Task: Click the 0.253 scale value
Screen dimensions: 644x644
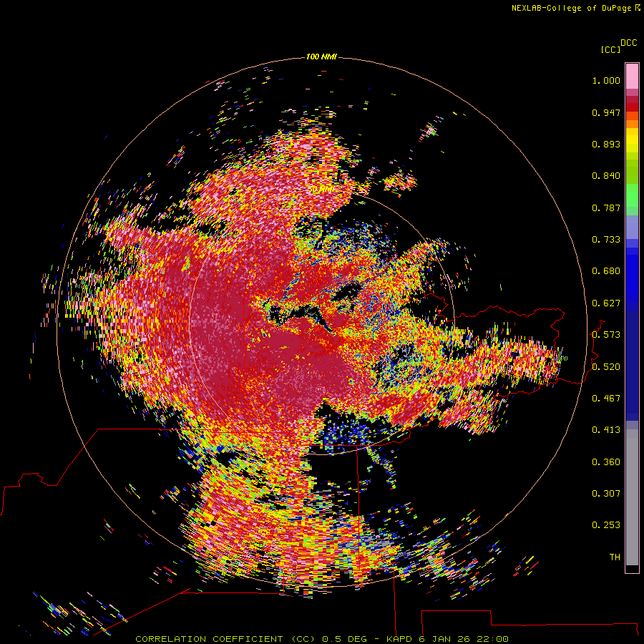Action: click(606, 525)
